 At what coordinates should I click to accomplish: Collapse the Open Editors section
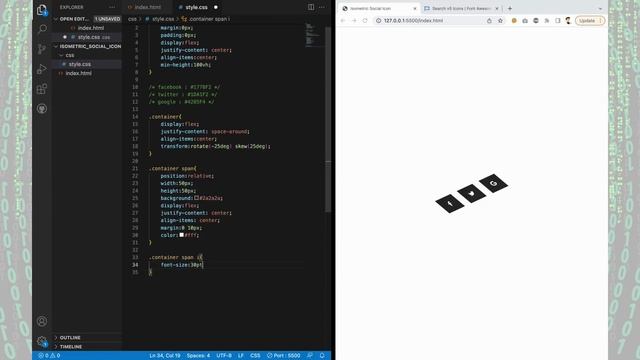75,19
